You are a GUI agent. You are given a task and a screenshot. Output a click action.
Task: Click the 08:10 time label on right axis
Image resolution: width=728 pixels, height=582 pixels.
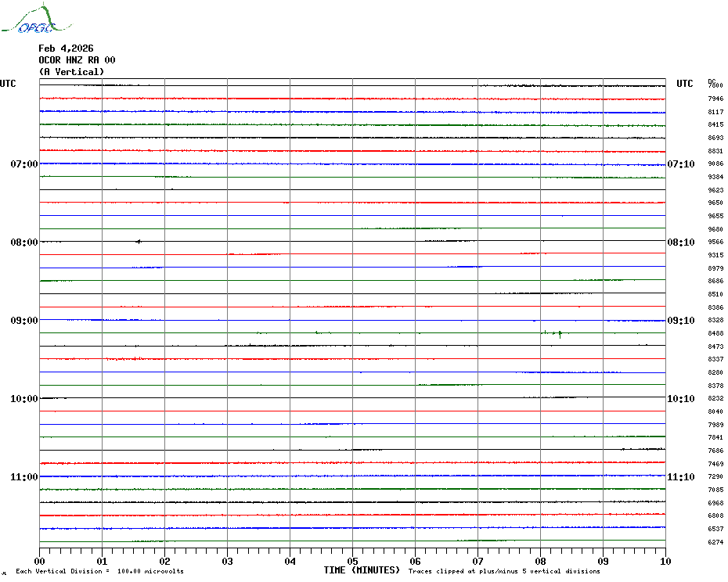coord(680,242)
